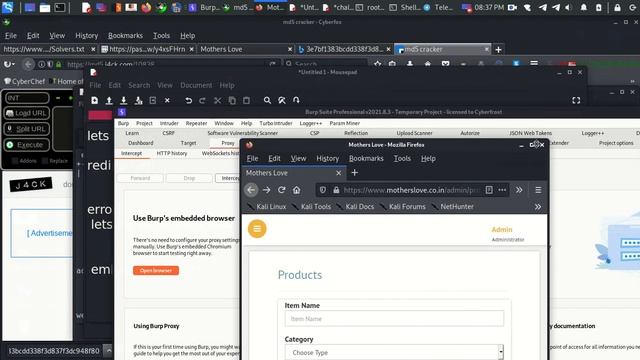Expand the overflow chevron in Firefox toolbar
This screenshot has height=360, width=640.
[x=519, y=190]
